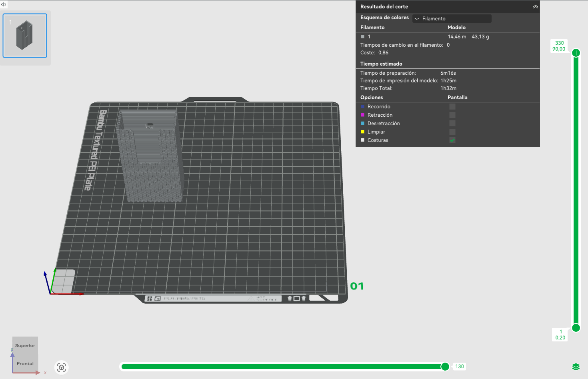Screen dimensions: 588x379
Task: Click the green 01 plate number label
Action: tap(357, 286)
